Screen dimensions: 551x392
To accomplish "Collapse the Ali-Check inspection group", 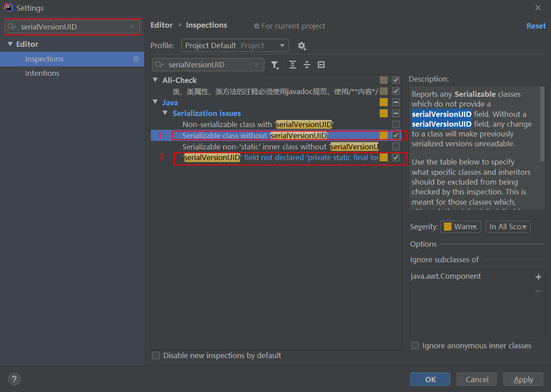I will 155,80.
